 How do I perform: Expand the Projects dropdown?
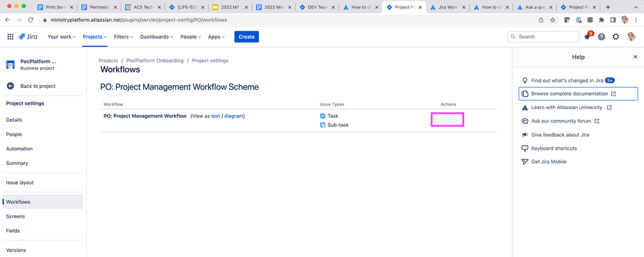(95, 37)
